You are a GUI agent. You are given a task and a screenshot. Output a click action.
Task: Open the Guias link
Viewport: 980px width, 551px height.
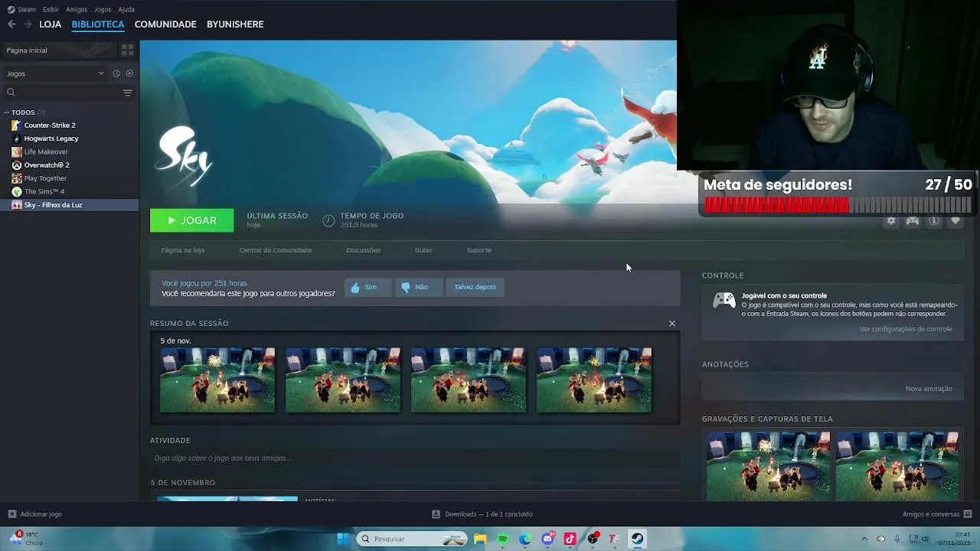(423, 250)
